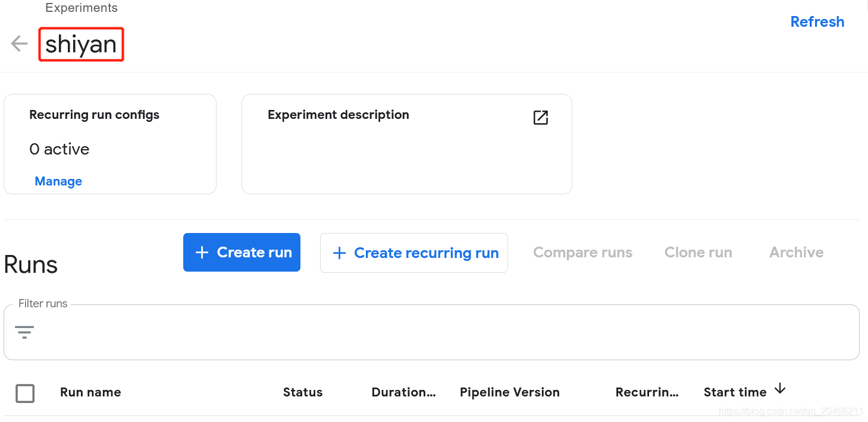Open Manage recurring run configs

(58, 181)
